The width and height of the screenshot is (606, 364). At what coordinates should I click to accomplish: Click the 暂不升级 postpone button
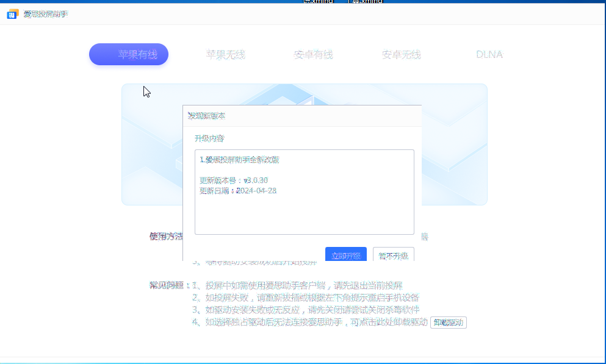pos(393,254)
